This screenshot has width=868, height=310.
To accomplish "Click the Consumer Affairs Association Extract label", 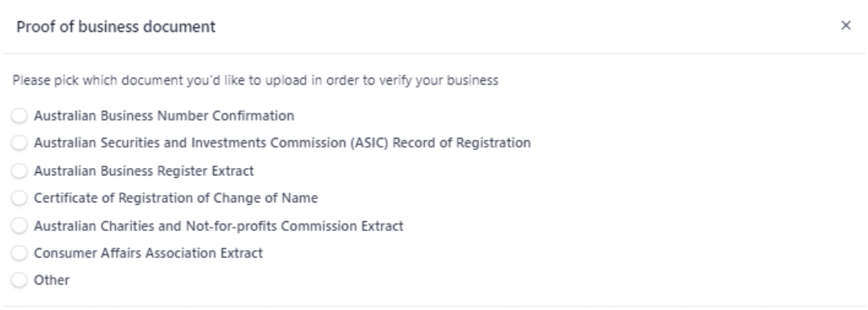I will 148,253.
